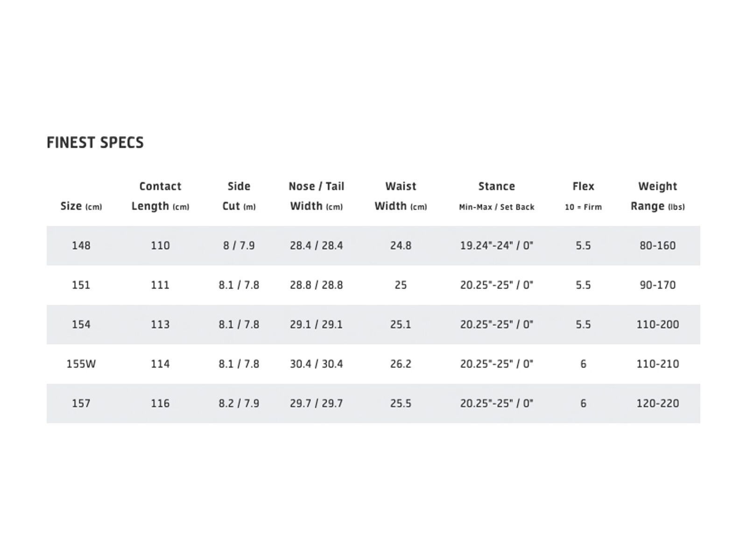Click contact length value 113

pyautogui.click(x=160, y=324)
